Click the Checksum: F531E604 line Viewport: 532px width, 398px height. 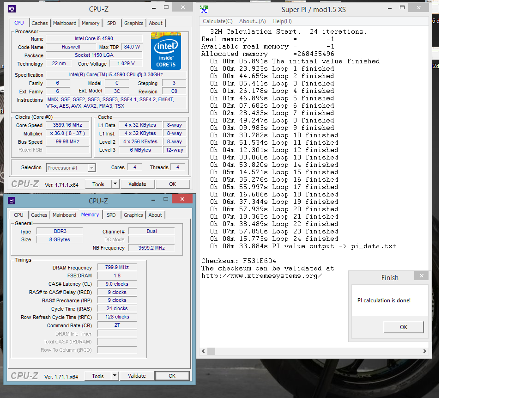[238, 261]
